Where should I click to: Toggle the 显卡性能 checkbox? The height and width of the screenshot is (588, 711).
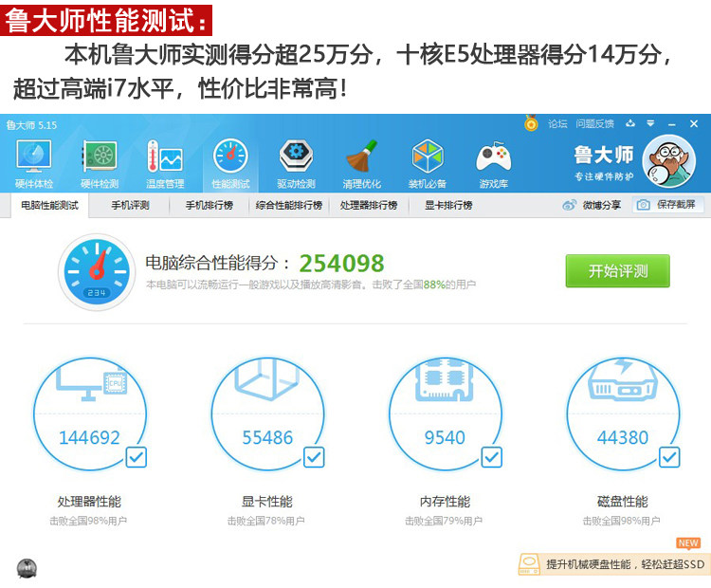coord(314,457)
